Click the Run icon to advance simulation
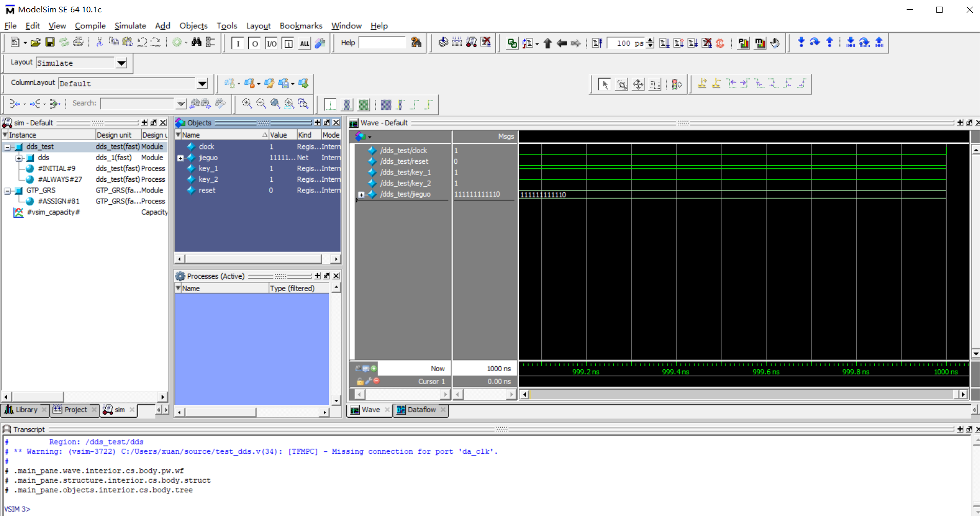 click(664, 43)
